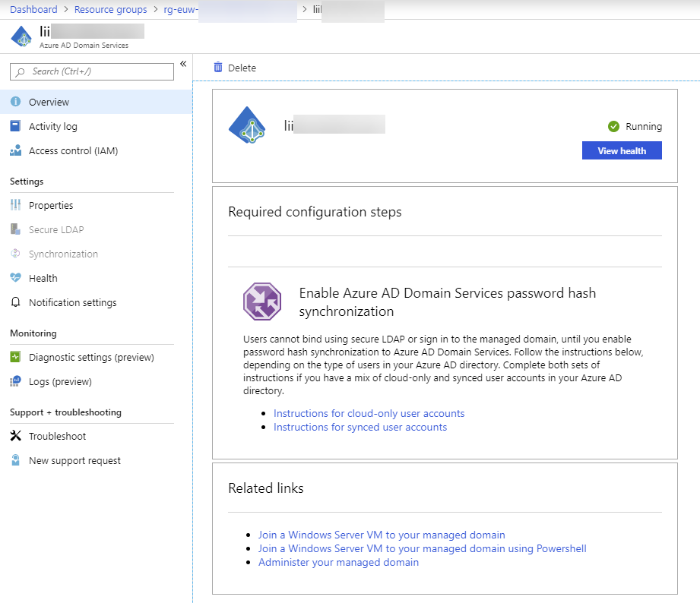This screenshot has width=700, height=603.
Task: Click the Overview info icon in sidebar
Action: click(16, 102)
